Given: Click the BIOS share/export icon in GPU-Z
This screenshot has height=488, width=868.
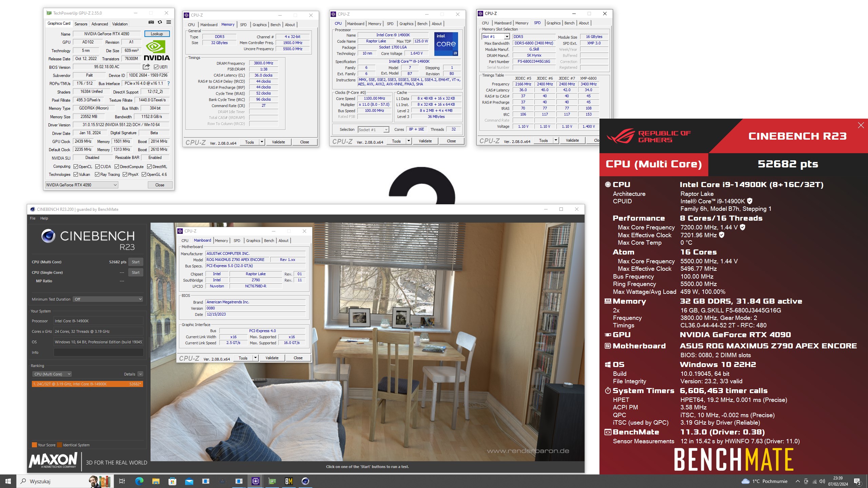Looking at the screenshot, I should [x=146, y=67].
